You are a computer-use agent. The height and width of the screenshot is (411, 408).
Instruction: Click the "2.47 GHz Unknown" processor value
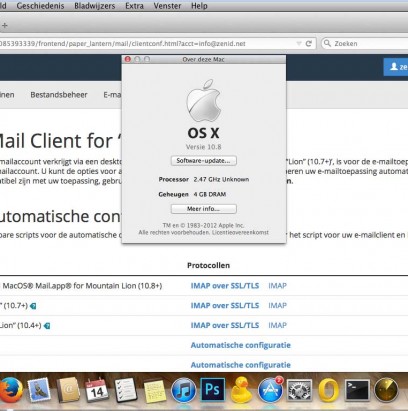point(221,179)
